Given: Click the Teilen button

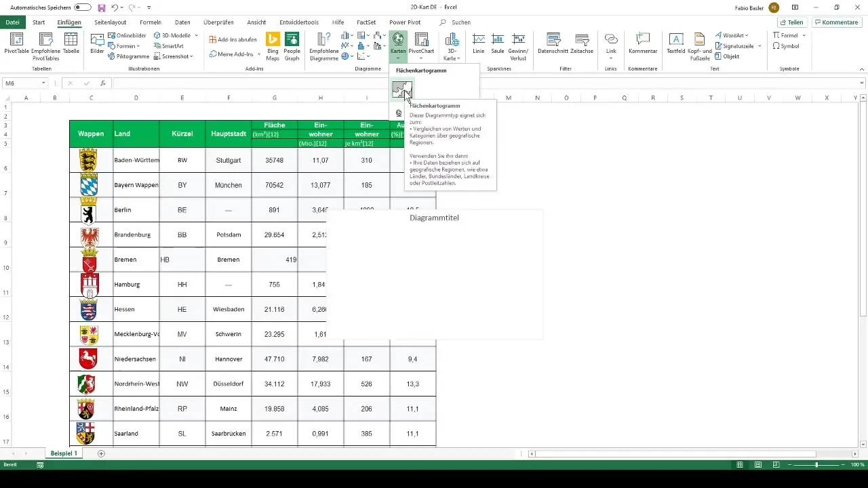Looking at the screenshot, I should 792,22.
